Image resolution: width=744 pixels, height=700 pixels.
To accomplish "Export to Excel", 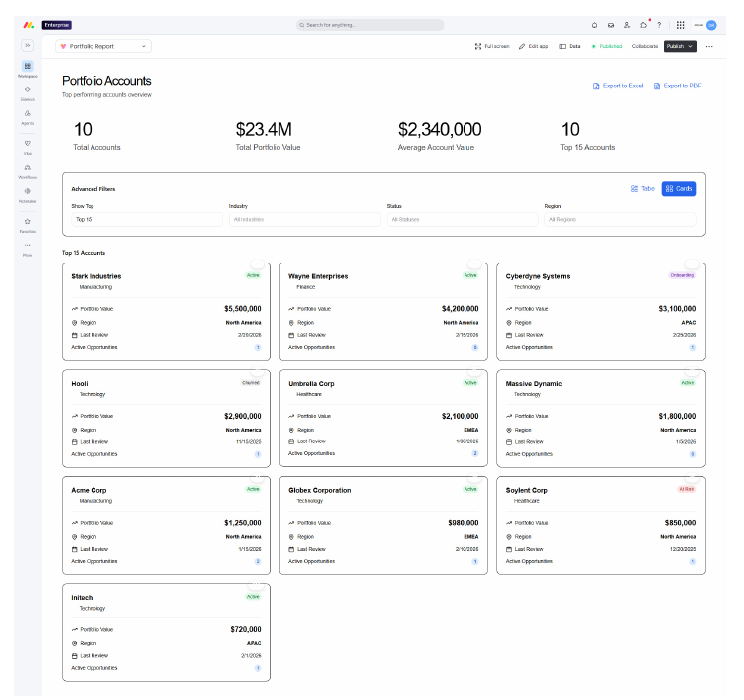I will 618,86.
